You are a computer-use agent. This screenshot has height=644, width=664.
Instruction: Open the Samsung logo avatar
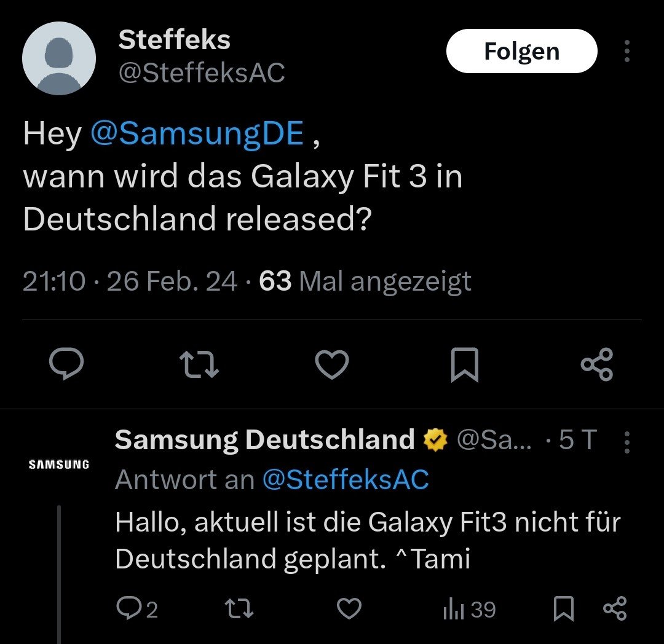tap(59, 465)
